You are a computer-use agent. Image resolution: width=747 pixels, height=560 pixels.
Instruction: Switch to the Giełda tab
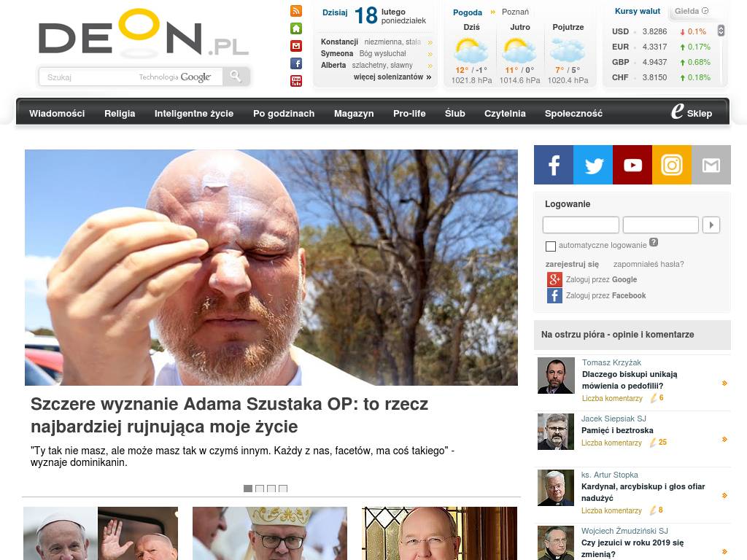(x=692, y=11)
